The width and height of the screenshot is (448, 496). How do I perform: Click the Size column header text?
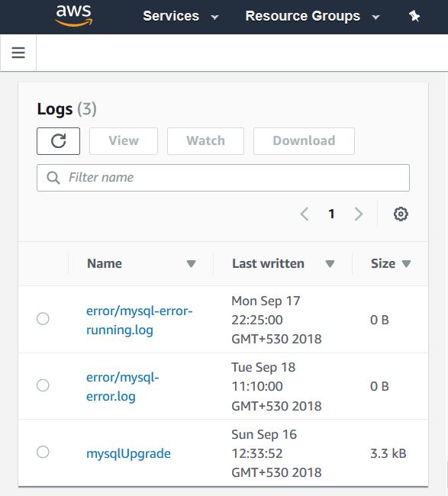[x=383, y=263]
